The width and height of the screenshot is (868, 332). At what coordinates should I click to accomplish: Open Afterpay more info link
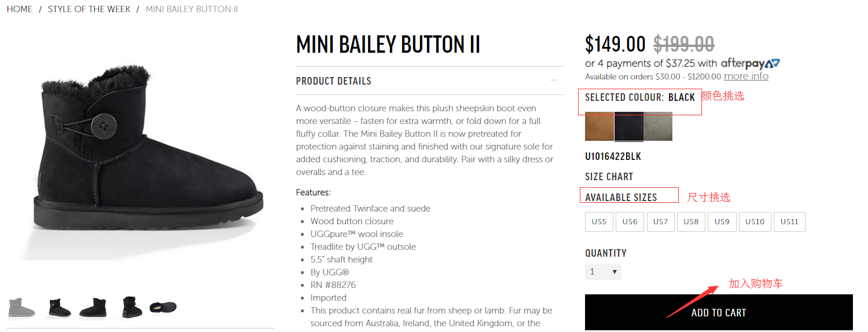(746, 76)
